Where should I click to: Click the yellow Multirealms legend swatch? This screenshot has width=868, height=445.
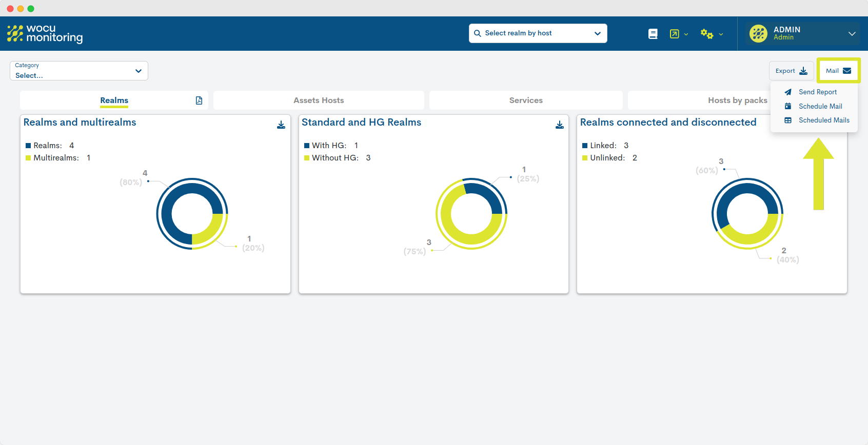(x=28, y=158)
